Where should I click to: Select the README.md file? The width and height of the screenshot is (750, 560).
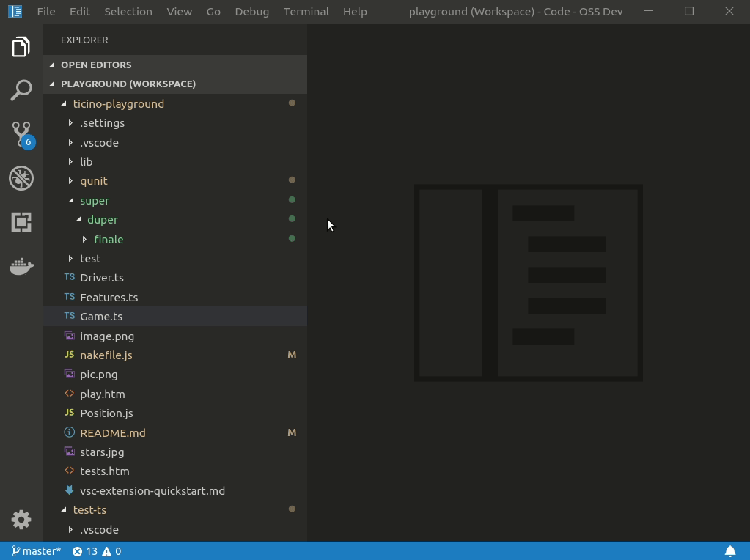(112, 432)
